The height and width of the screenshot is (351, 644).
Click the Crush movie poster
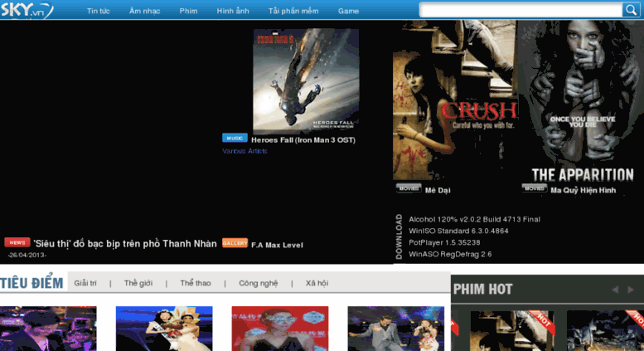[455, 100]
